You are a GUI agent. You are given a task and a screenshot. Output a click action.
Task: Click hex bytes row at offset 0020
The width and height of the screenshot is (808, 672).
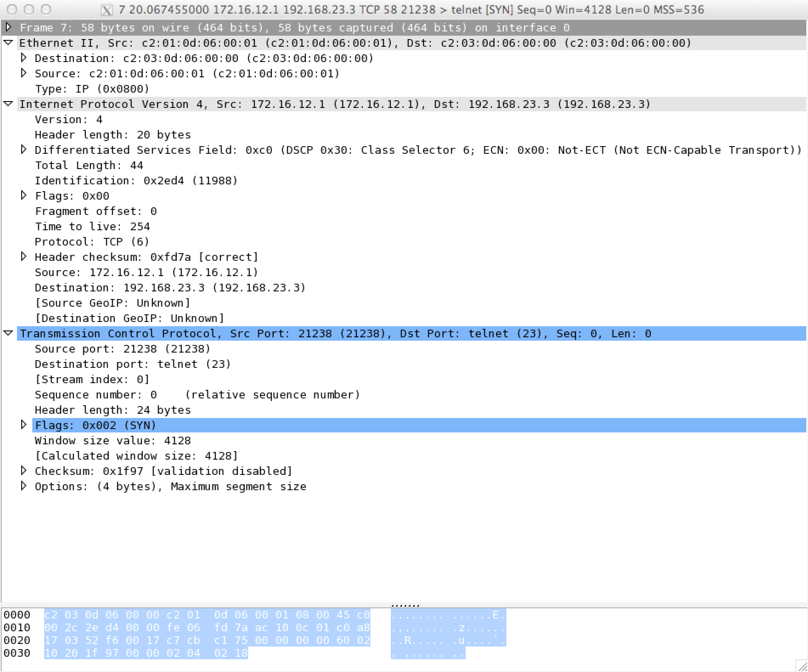207,640
